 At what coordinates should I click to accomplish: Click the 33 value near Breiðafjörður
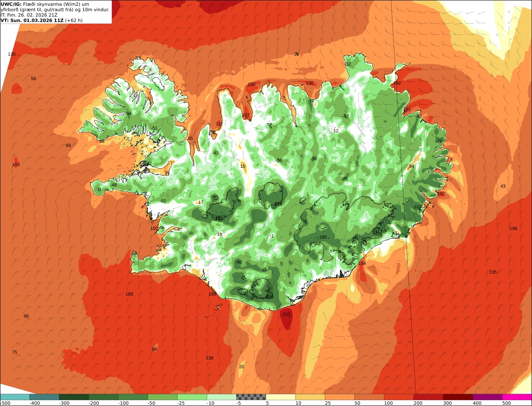167,174
